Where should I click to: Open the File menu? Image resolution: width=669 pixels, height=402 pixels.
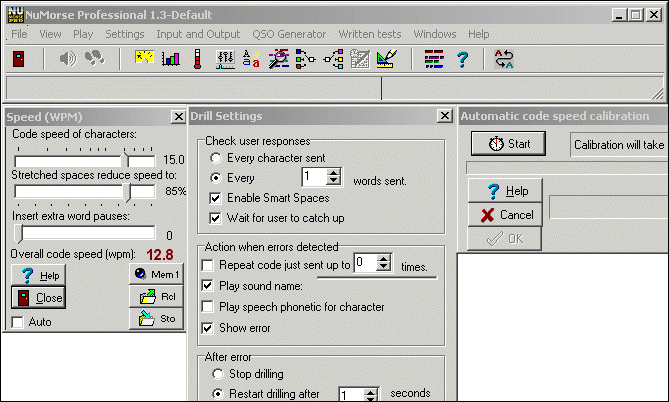(19, 34)
